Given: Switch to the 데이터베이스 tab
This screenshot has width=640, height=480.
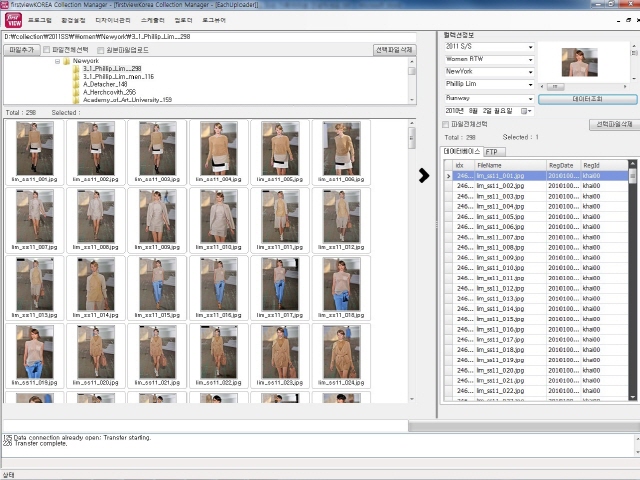Looking at the screenshot, I should click(x=462, y=151).
